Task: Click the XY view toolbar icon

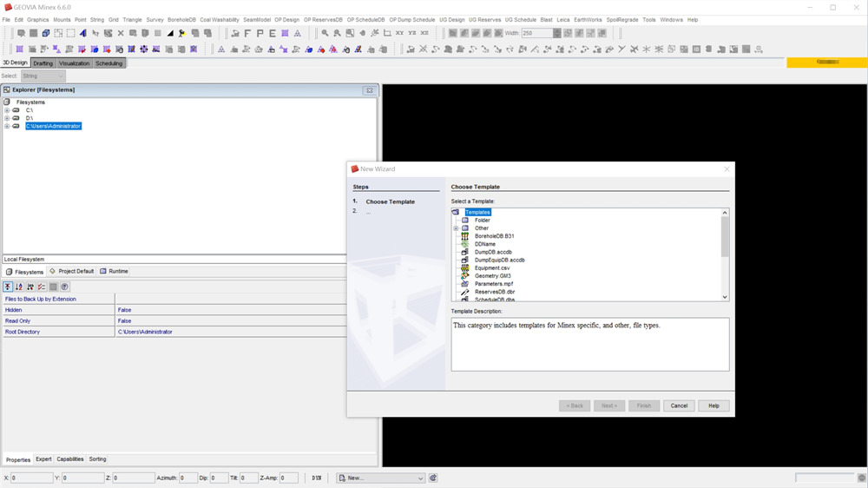Action: point(399,33)
